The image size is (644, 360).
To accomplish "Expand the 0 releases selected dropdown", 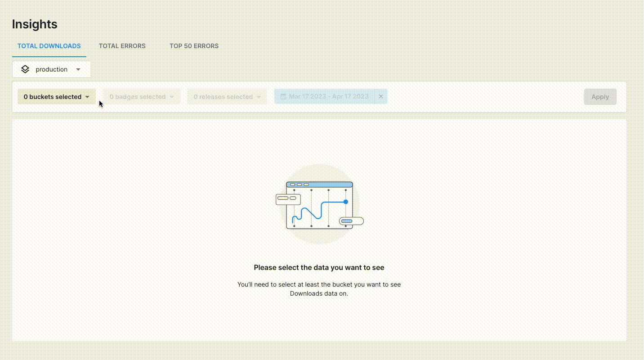I will [x=223, y=97].
